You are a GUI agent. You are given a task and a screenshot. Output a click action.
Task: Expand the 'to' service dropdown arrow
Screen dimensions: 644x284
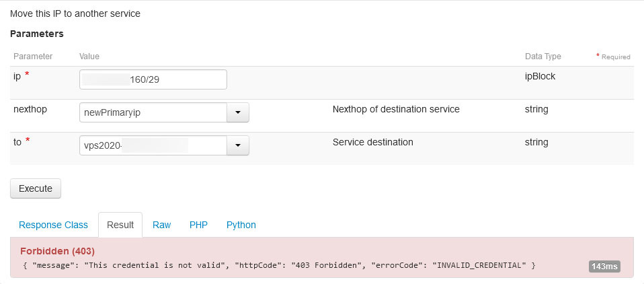coord(238,145)
